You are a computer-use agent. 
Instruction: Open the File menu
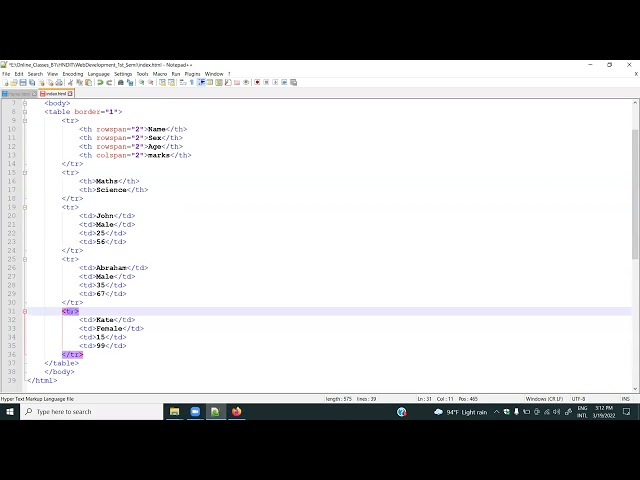pyautogui.click(x=6, y=74)
